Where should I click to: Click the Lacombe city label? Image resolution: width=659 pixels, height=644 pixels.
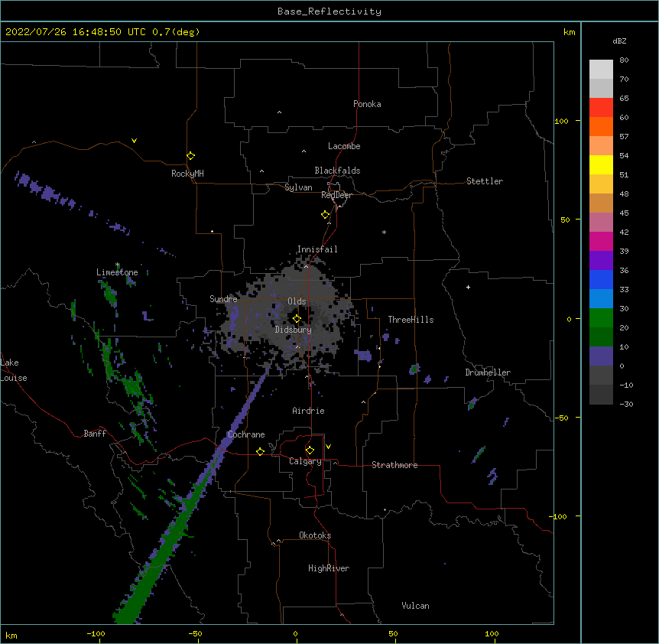tap(344, 146)
